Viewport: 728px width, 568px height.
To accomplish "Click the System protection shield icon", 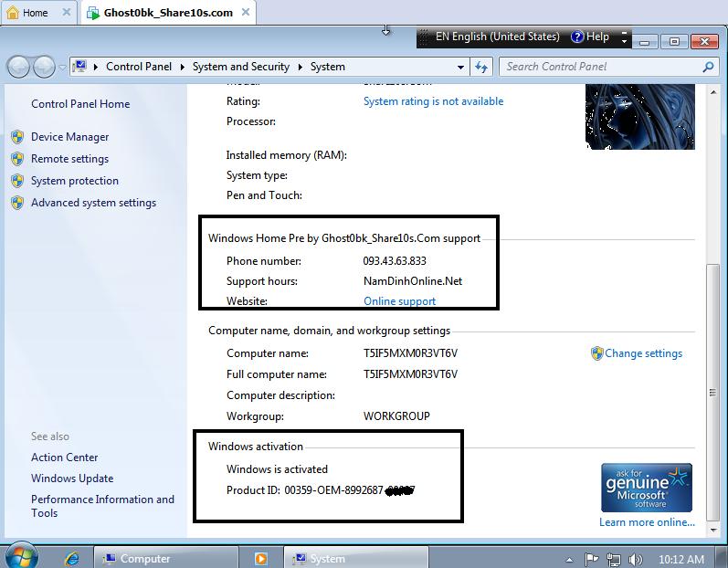I will pyautogui.click(x=17, y=181).
